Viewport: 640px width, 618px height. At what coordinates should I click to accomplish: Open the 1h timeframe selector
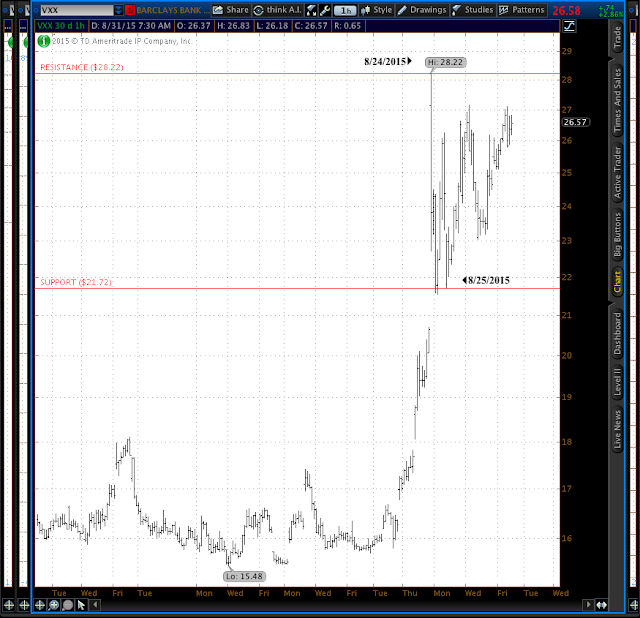pos(345,11)
